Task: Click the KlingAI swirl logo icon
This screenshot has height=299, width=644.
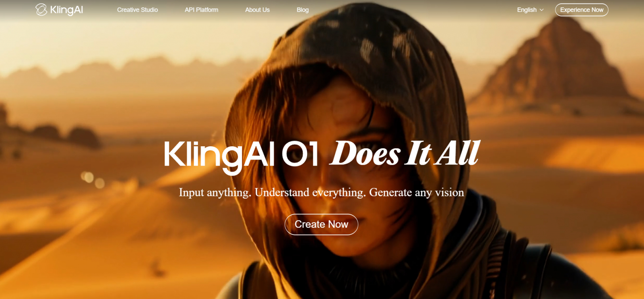Action: pyautogui.click(x=41, y=10)
